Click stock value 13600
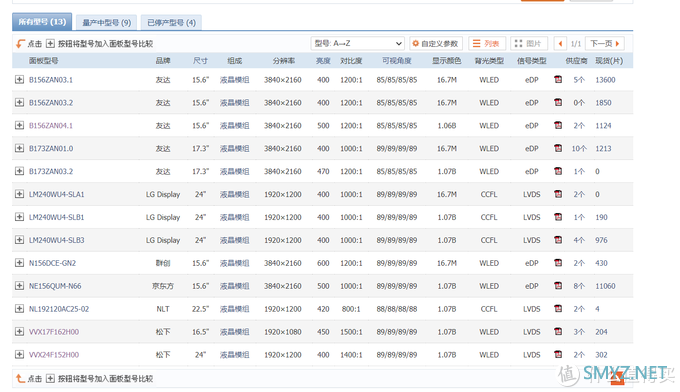Screen dimensions: 680x392 point(605,80)
